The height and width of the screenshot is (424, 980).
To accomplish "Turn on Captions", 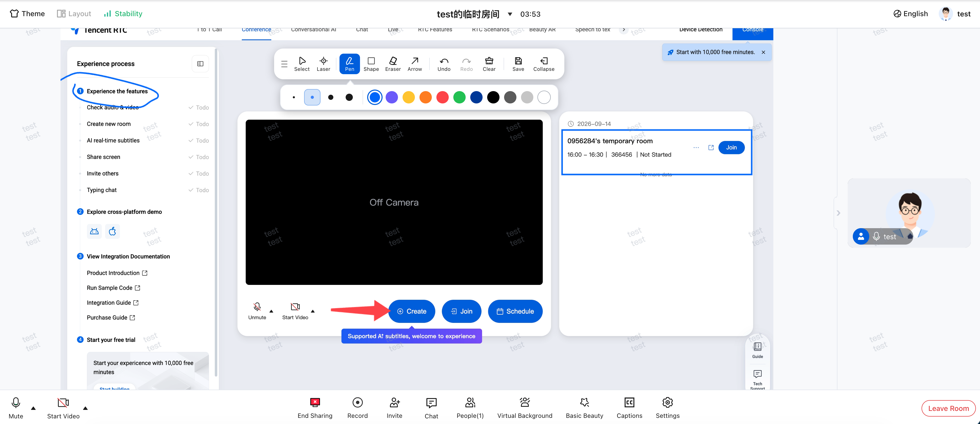I will (x=629, y=408).
